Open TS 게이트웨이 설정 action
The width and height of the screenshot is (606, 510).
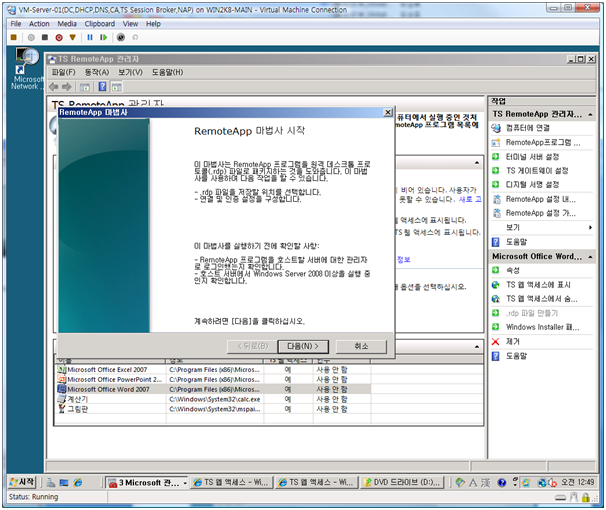point(537,170)
